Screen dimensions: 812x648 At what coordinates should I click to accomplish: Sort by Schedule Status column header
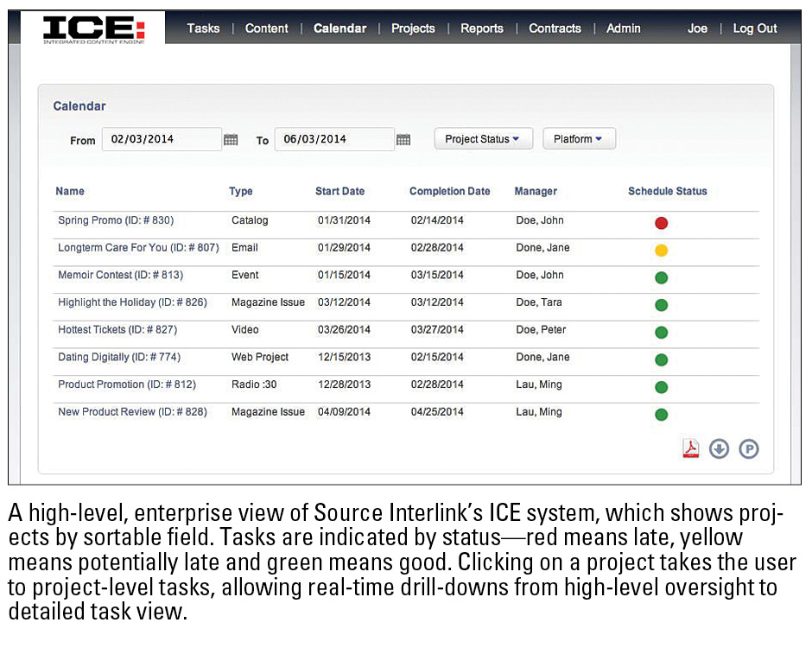tap(667, 191)
